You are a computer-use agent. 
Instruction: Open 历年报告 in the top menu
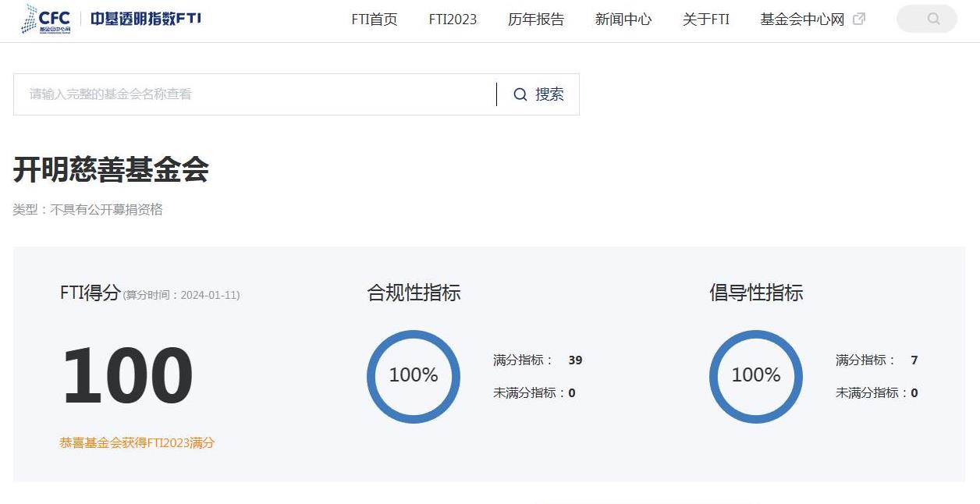click(536, 20)
